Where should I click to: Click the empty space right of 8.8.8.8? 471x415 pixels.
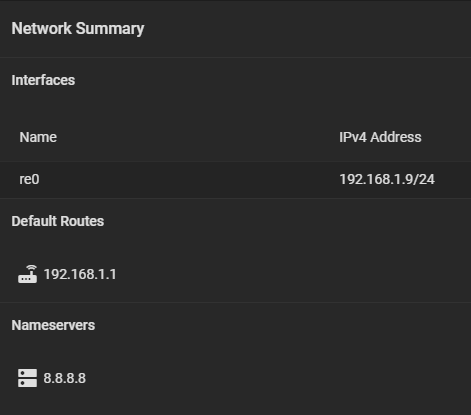(x=278, y=378)
